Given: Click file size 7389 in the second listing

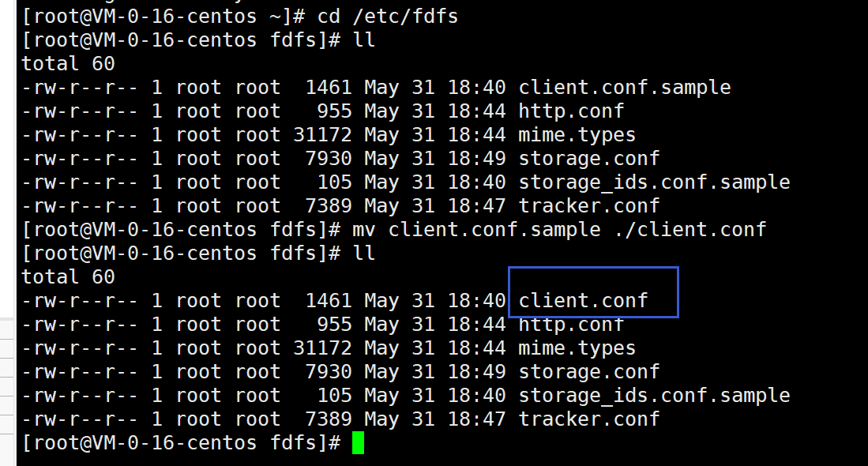Looking at the screenshot, I should (x=329, y=419).
